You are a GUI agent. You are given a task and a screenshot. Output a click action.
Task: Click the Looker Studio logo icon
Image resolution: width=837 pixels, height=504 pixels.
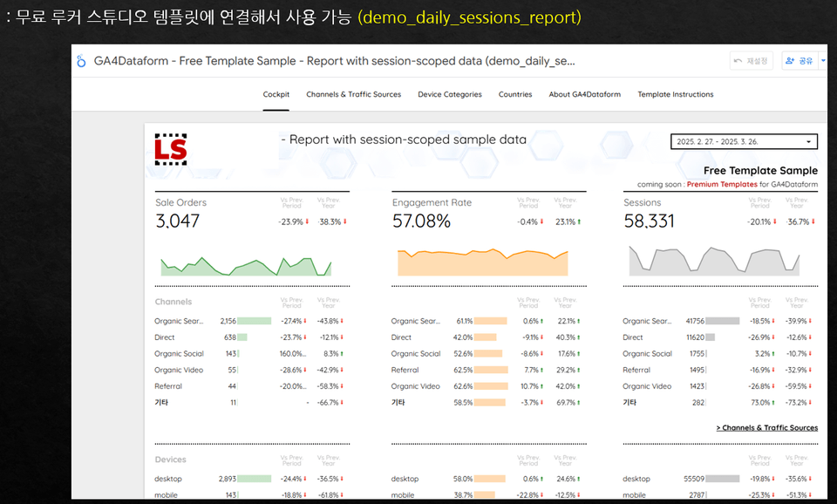[81, 61]
